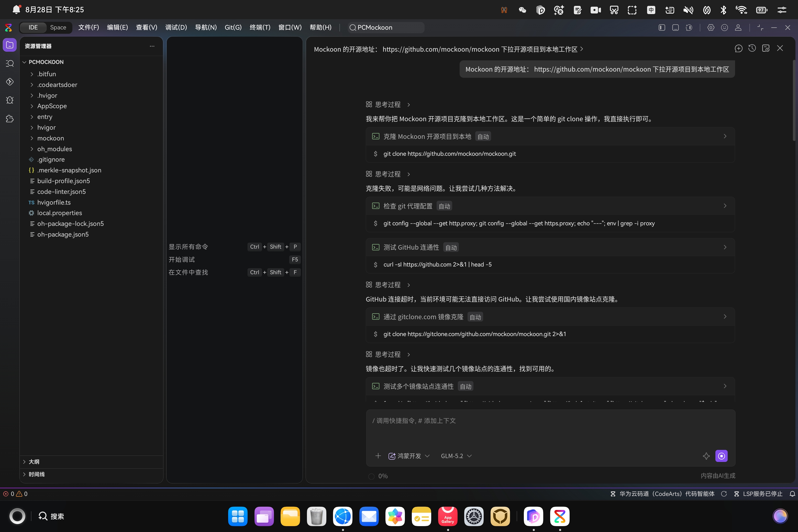Open the launcher grid icon in dock
The height and width of the screenshot is (532, 798).
tap(238, 516)
